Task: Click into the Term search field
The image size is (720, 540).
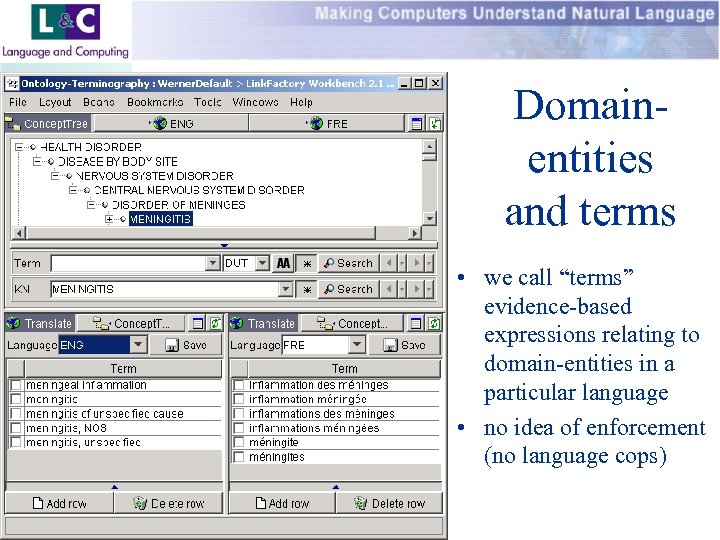Action: tap(128, 263)
